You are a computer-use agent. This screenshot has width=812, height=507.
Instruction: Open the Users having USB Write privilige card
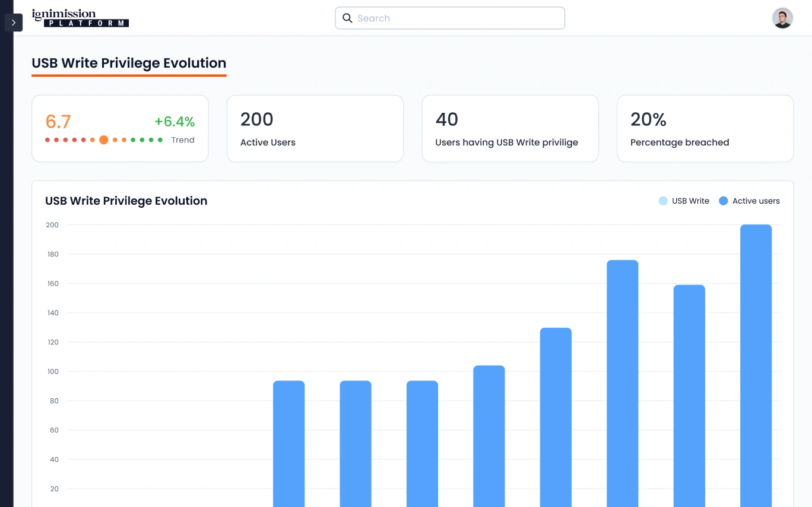point(510,129)
